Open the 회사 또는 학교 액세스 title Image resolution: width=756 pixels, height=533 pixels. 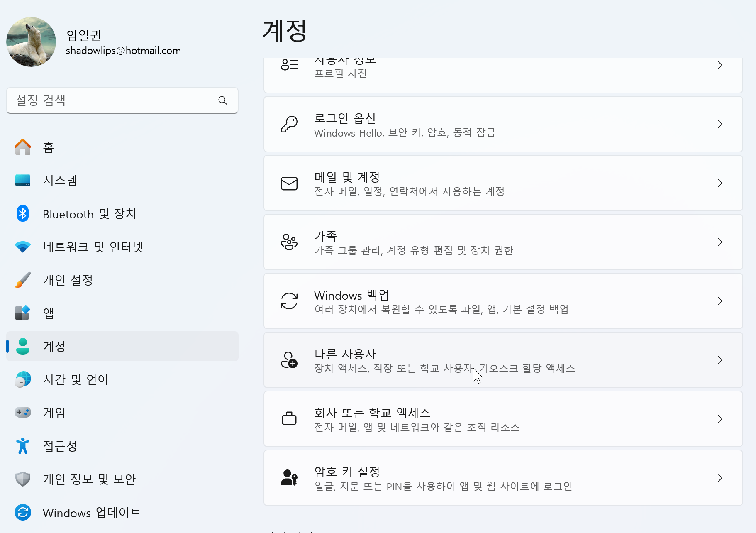click(372, 413)
